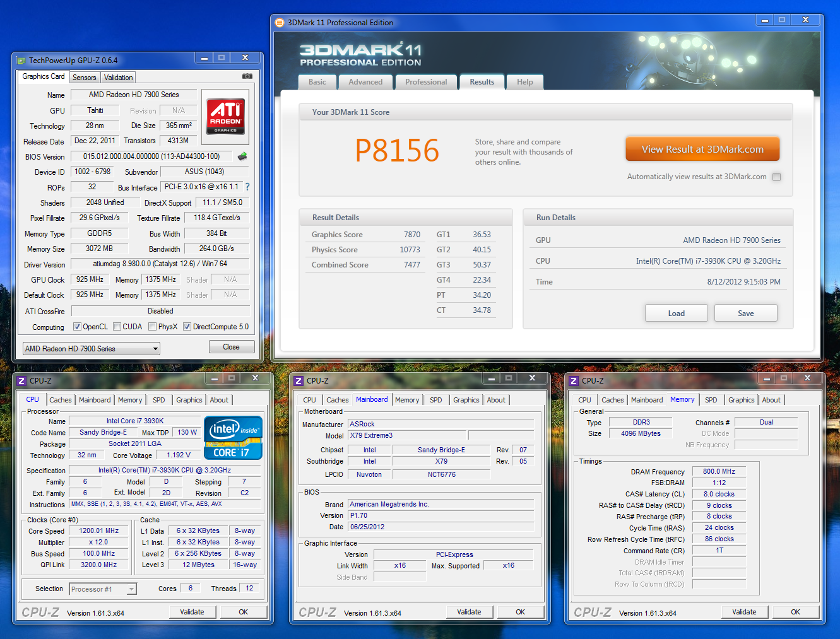
Task: Open Memory tab in CPU-Z Mainboard window
Action: pos(407,400)
